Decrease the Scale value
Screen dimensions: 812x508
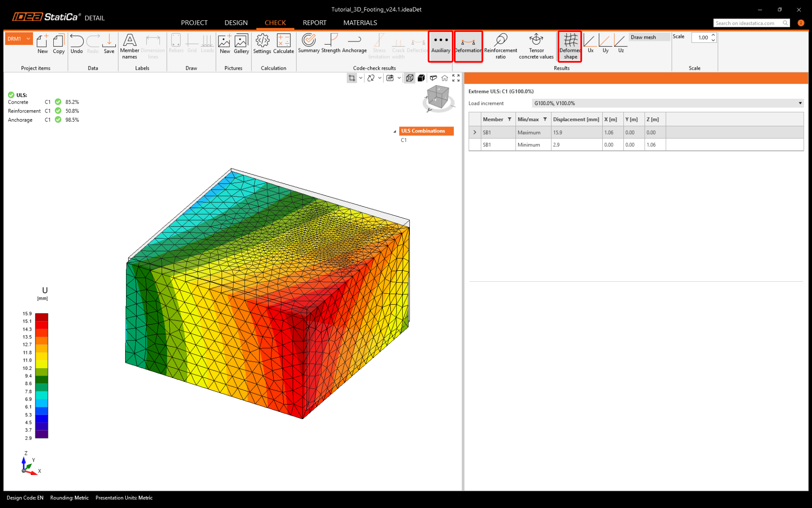click(713, 40)
